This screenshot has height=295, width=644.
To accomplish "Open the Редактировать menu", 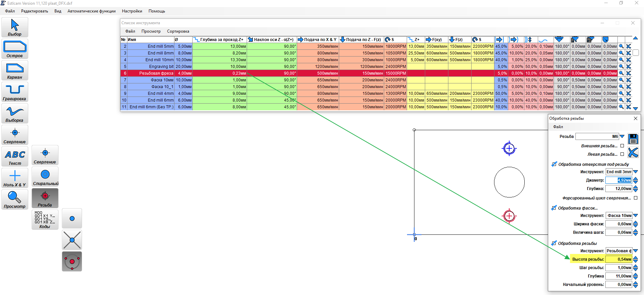I will coord(35,11).
